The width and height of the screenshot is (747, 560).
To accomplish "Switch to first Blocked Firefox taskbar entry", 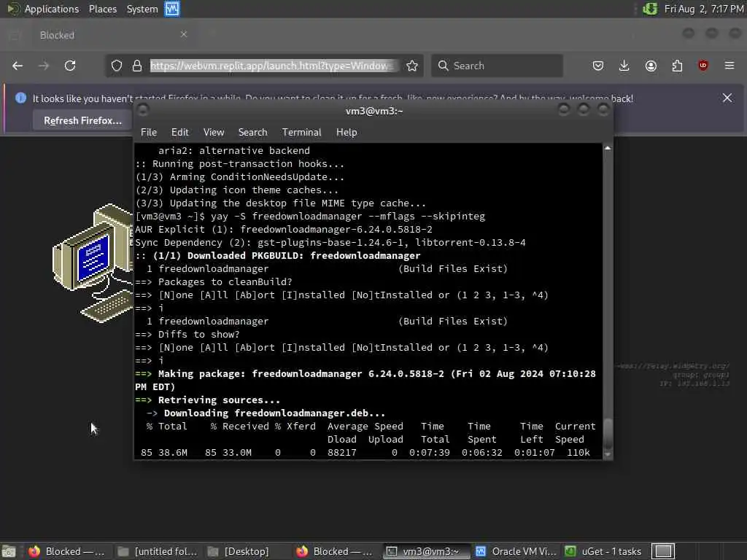I will pos(66,551).
